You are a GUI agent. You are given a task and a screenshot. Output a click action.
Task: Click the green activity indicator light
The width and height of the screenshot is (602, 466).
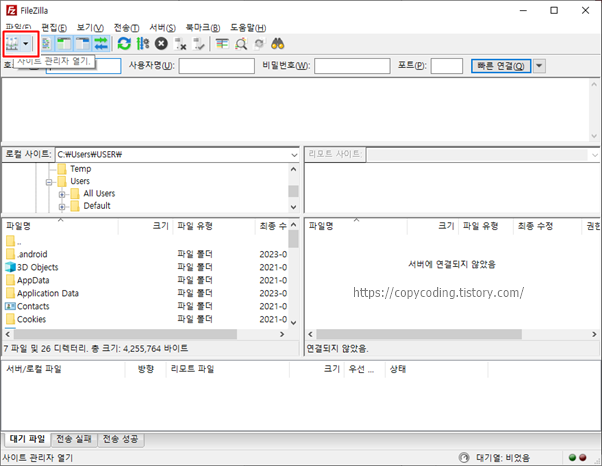tap(572, 458)
